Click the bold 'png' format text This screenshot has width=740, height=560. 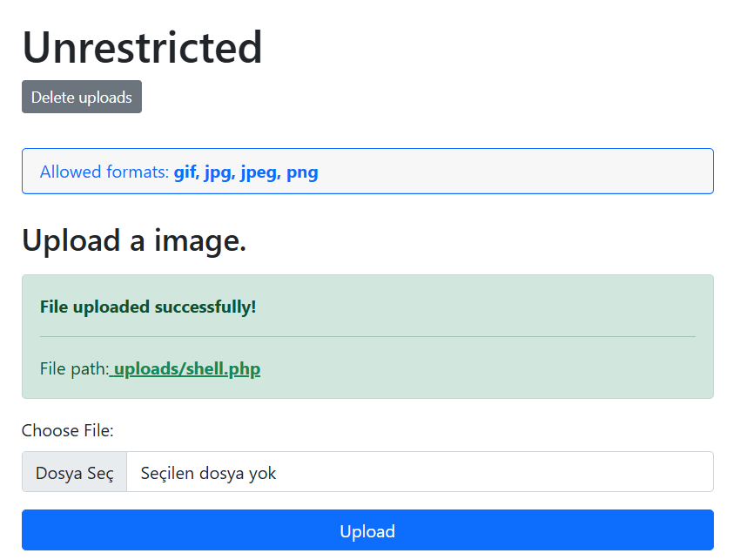302,172
